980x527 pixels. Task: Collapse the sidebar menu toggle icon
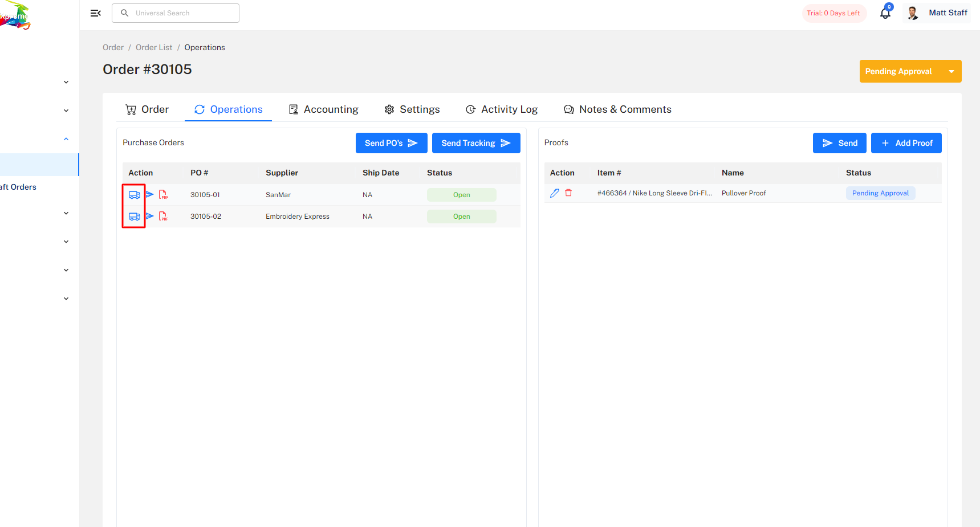96,13
